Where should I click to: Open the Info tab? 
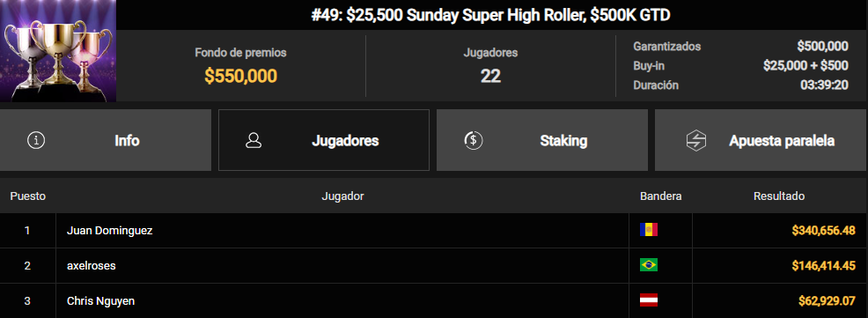(105, 140)
